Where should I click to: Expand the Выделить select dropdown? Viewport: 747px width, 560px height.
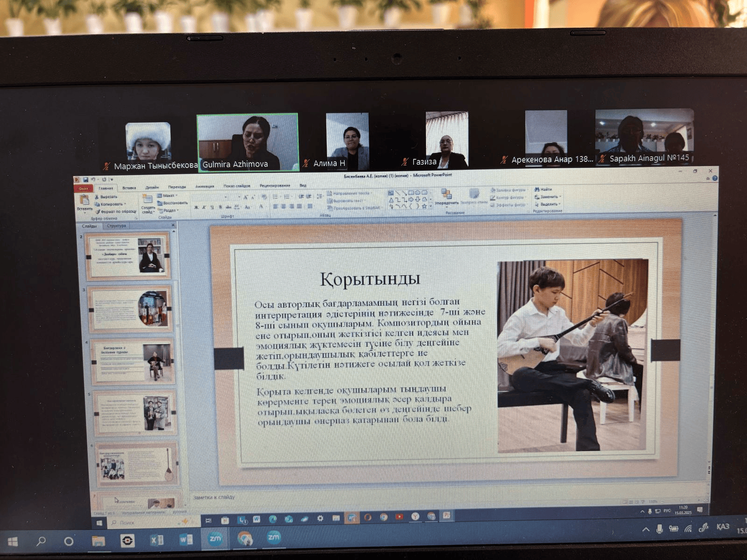(x=549, y=204)
